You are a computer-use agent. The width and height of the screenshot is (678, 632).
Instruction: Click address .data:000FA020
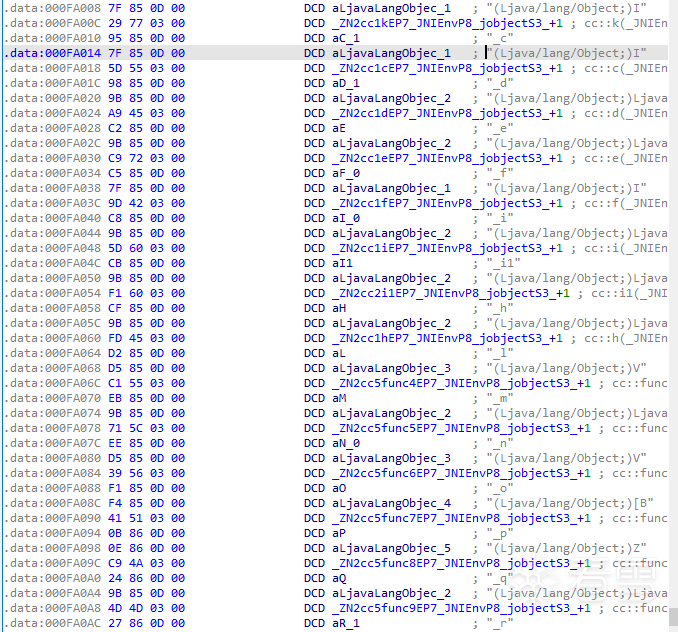point(52,98)
